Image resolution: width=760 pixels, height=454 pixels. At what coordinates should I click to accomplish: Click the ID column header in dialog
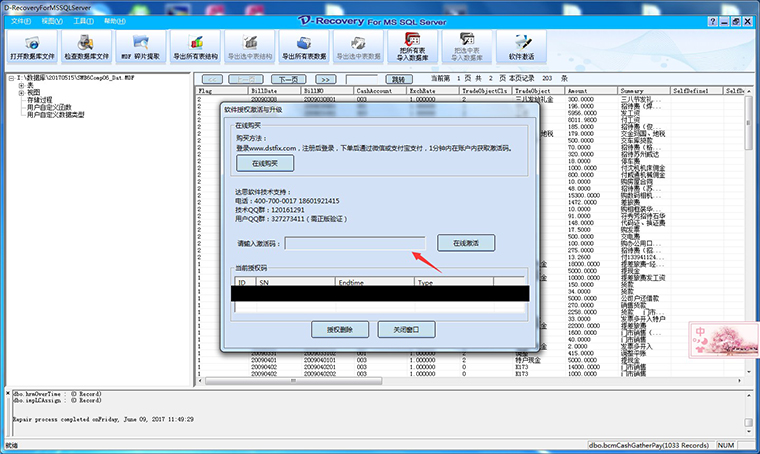[x=246, y=282]
